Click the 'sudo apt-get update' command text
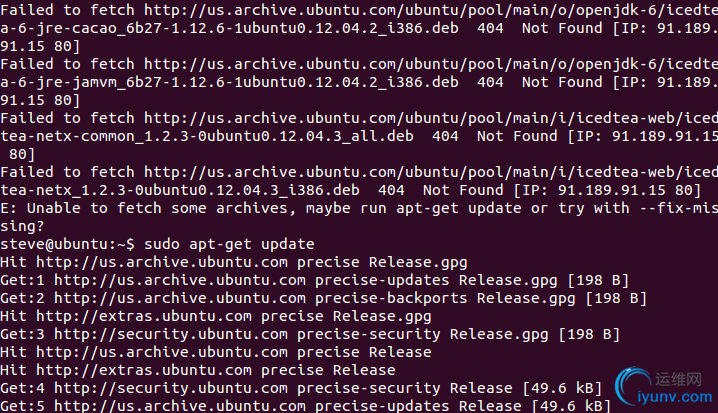 coord(229,245)
